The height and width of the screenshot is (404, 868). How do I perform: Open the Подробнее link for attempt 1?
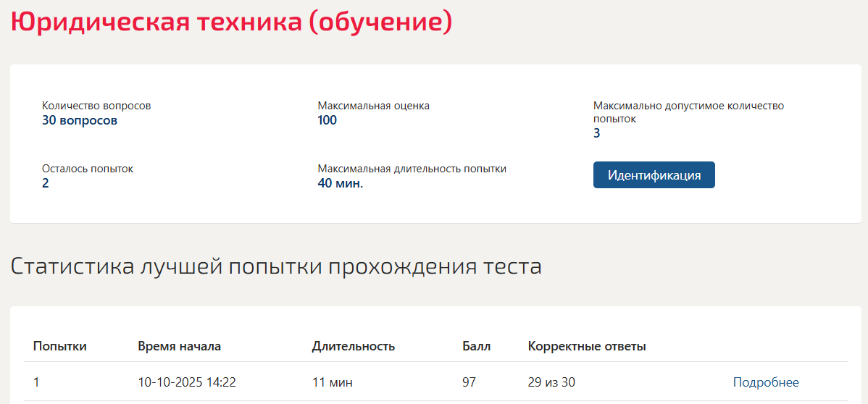coord(766,382)
